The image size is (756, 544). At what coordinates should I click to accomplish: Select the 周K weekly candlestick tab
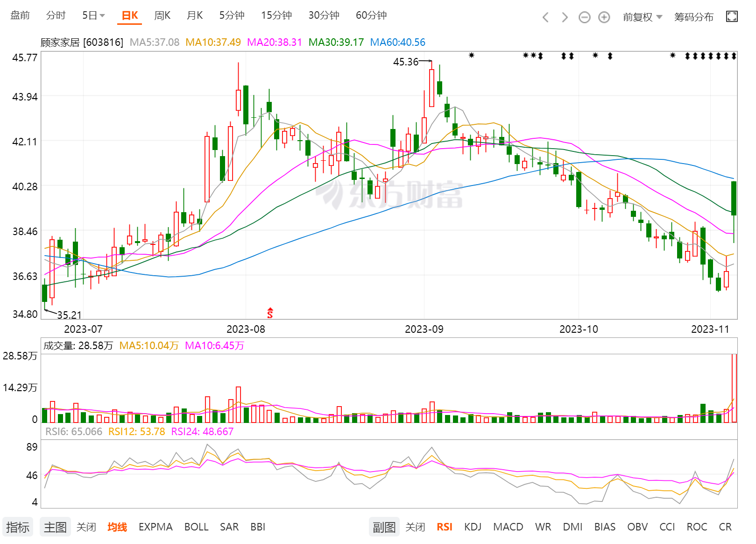(162, 15)
